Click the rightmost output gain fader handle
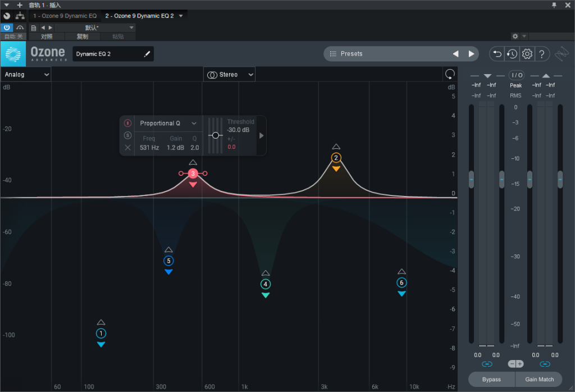575x392 pixels. point(560,179)
